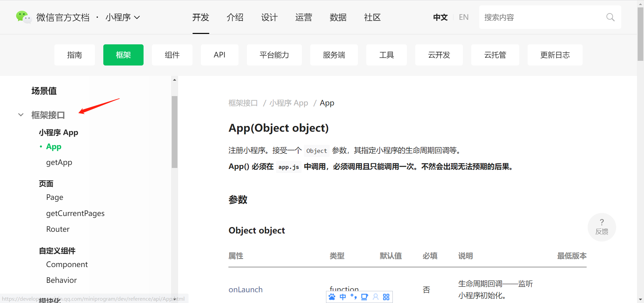
Task: Collapse the 框架接口 sidebar section
Action: [21, 115]
